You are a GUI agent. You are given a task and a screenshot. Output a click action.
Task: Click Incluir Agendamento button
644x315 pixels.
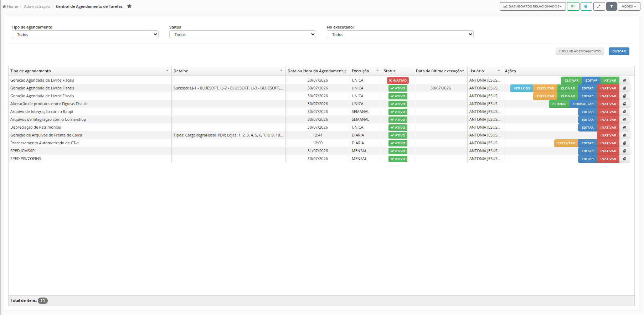click(x=580, y=51)
